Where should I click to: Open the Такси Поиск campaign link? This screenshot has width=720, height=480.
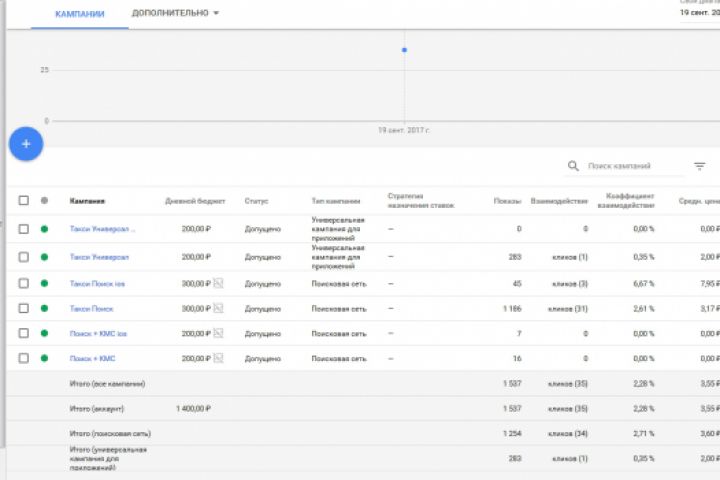click(x=91, y=309)
